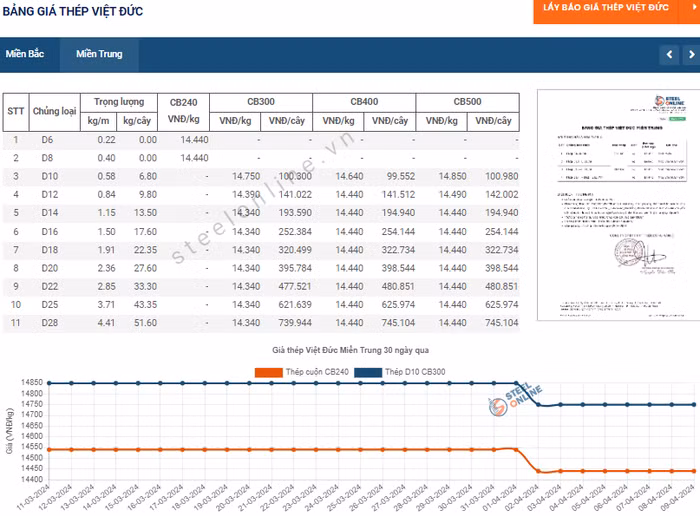Click the Thép cuộn CB240 legend label

[317, 372]
